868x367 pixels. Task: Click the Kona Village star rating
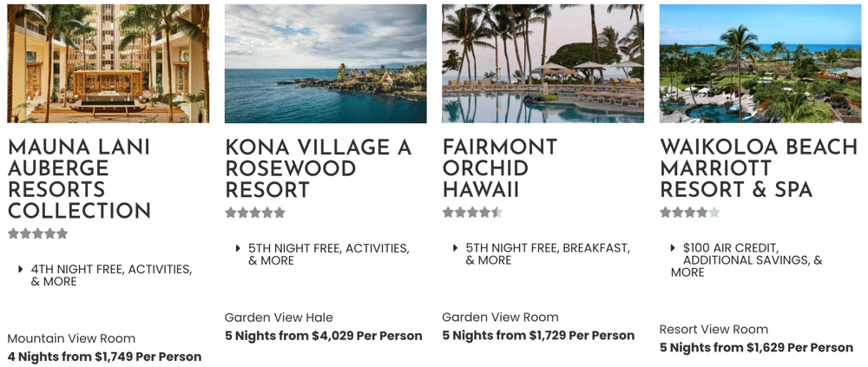(x=255, y=213)
